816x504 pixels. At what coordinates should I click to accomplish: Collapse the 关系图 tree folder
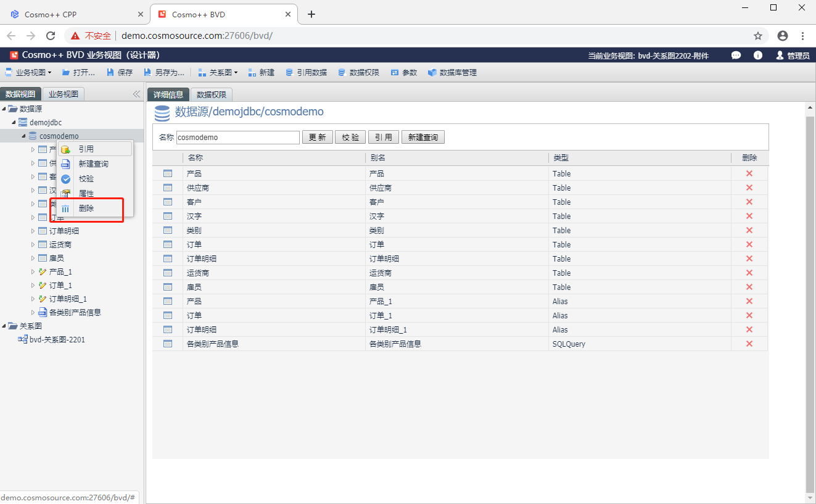pyautogui.click(x=4, y=326)
